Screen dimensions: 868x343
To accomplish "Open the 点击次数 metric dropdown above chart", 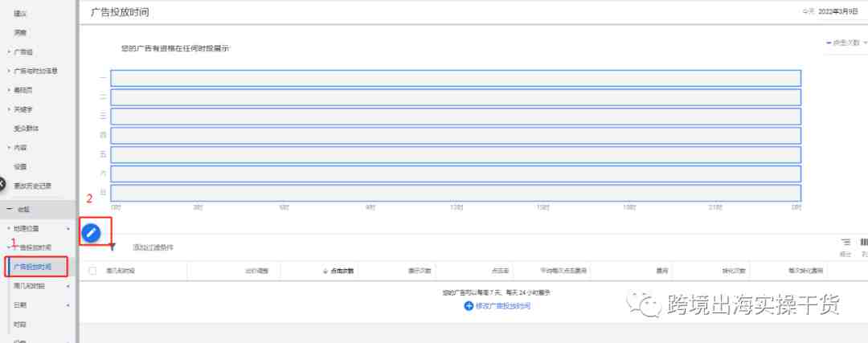I will point(845,43).
